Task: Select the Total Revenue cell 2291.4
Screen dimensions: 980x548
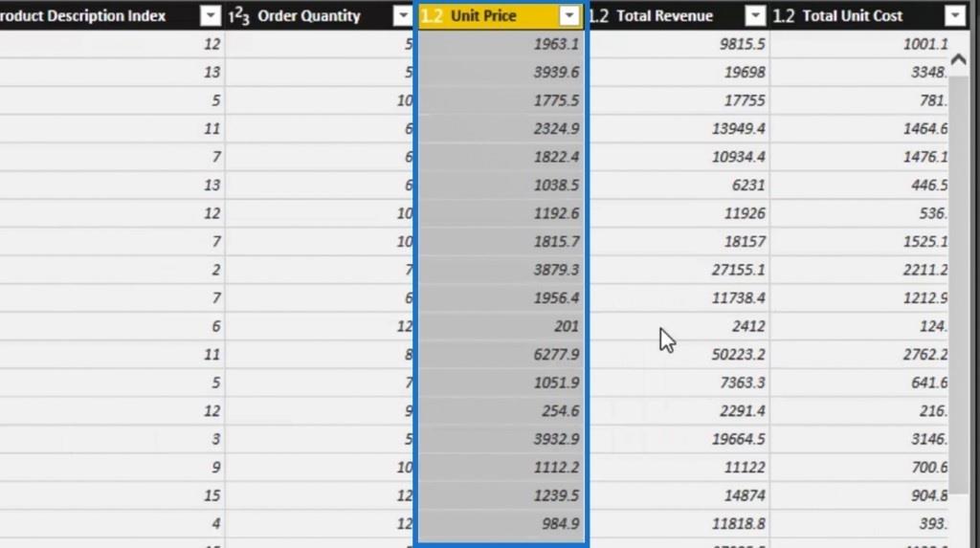Action: 679,410
